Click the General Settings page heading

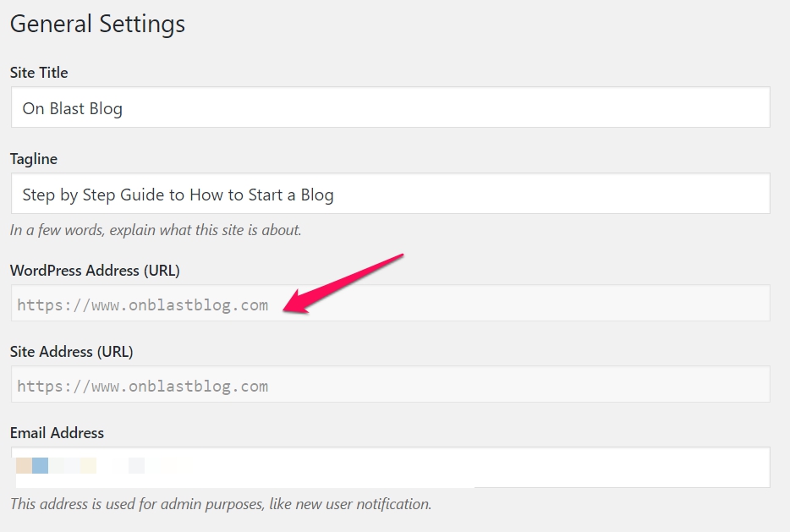98,25
